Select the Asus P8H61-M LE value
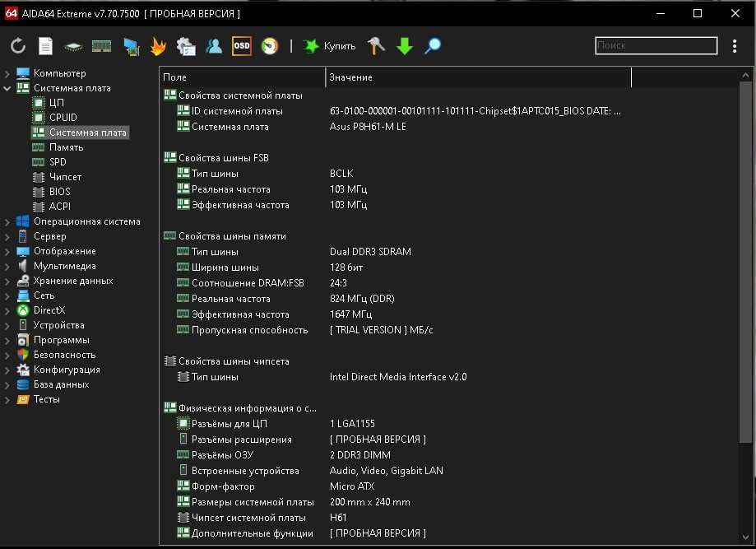 (368, 127)
